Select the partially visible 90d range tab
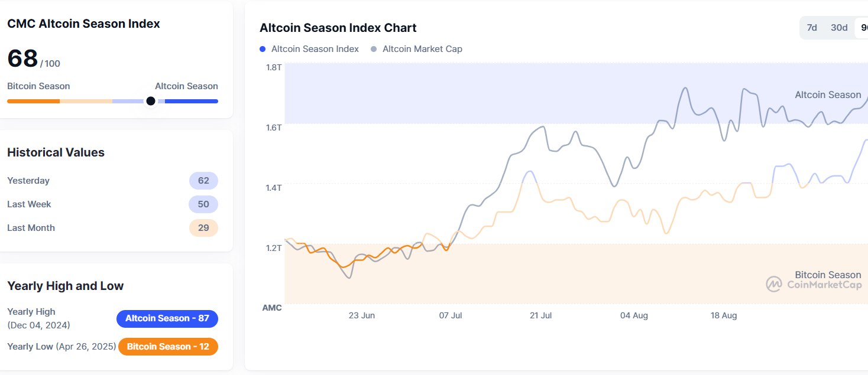 point(862,28)
